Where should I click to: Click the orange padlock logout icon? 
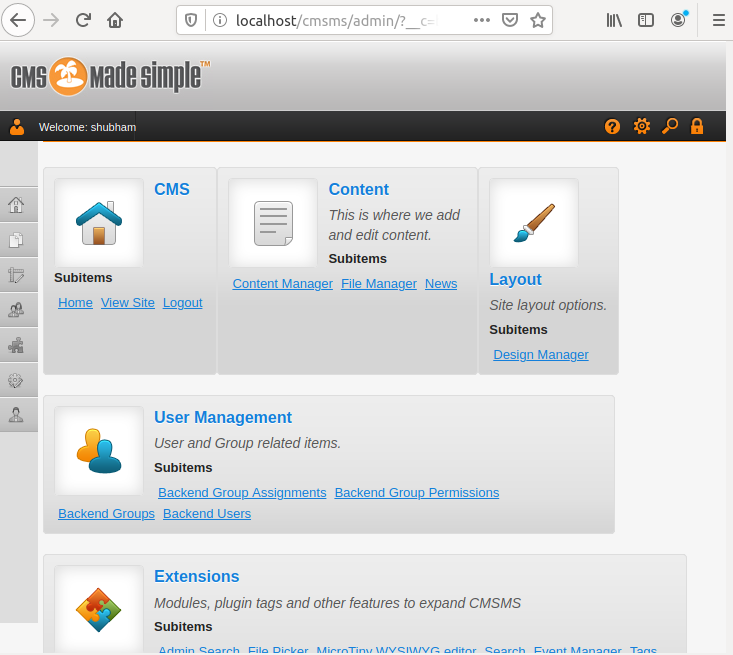pos(697,126)
